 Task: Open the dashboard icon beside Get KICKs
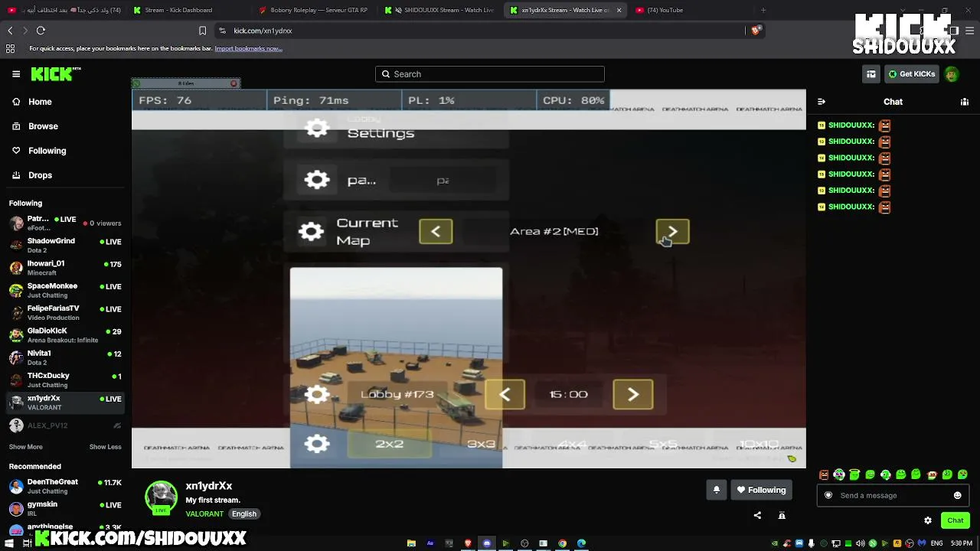click(x=871, y=74)
